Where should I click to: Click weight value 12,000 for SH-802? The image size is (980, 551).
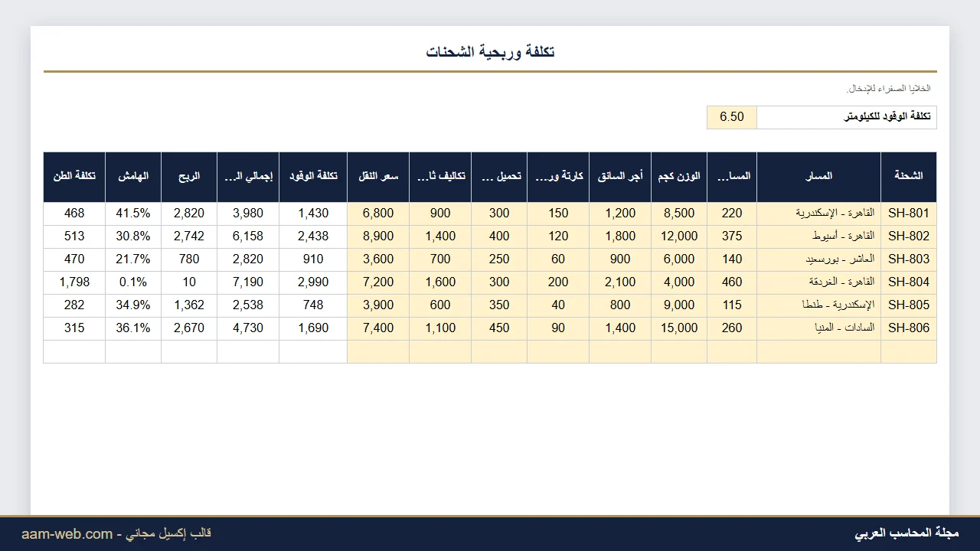679,236
